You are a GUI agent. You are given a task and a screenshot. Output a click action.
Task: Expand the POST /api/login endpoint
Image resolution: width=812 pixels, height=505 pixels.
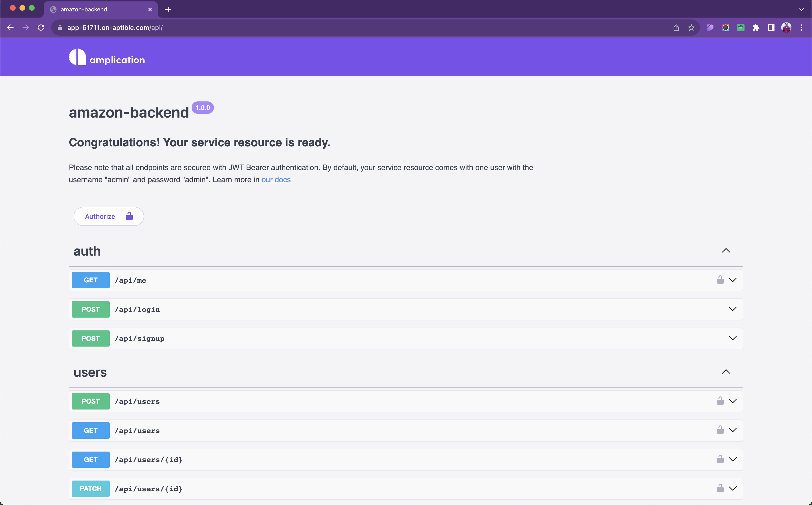click(x=732, y=309)
